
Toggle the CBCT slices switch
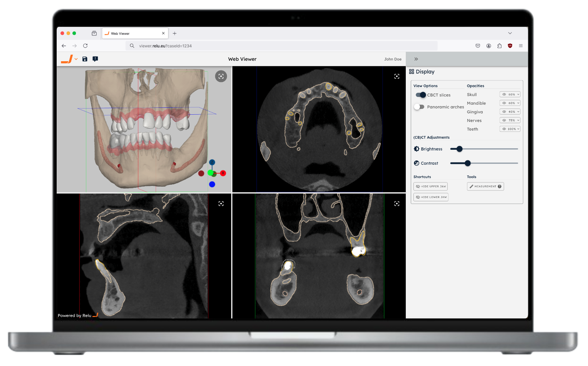coord(420,95)
